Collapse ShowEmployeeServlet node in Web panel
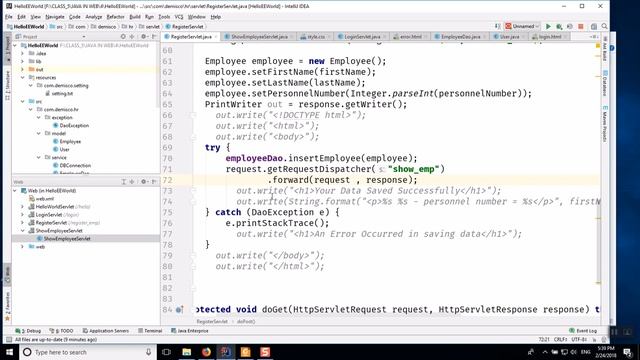The width and height of the screenshot is (640, 360). coord(23,231)
